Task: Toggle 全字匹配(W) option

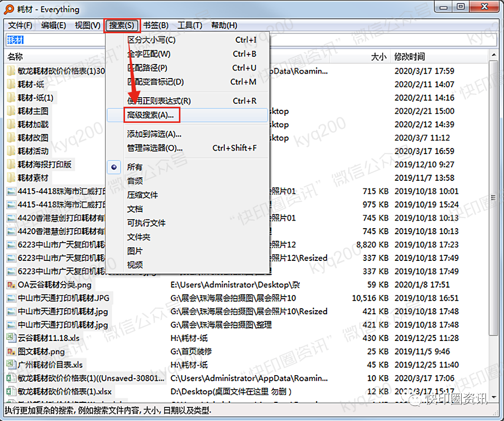Action: (187, 54)
